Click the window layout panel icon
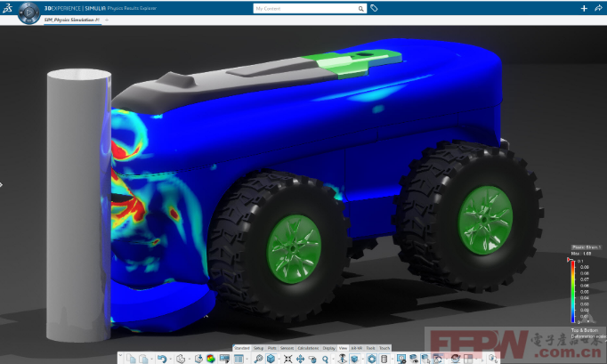 [x=239, y=359]
